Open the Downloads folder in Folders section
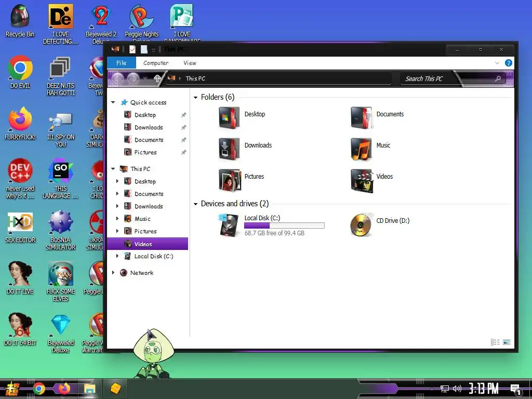Image resolution: width=532 pixels, height=399 pixels. 246,149
